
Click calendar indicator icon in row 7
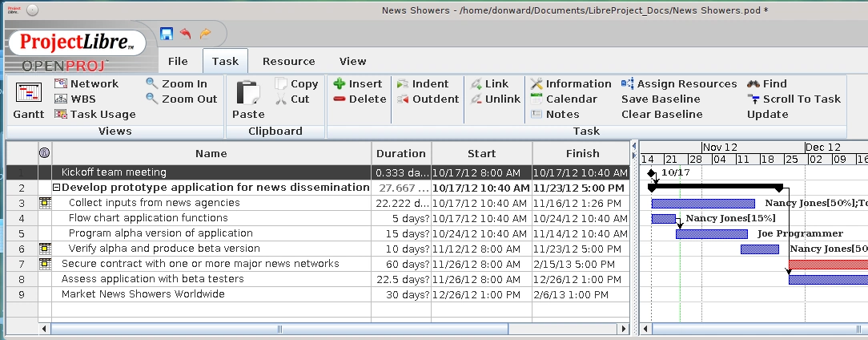45,264
